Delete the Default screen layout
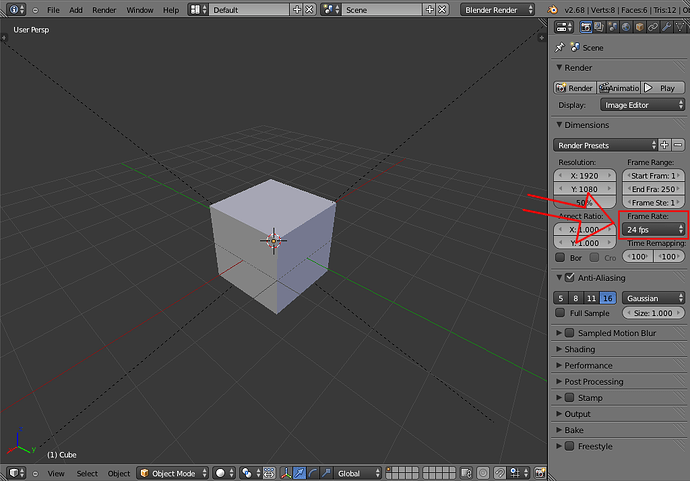This screenshot has width=690, height=481. point(310,10)
